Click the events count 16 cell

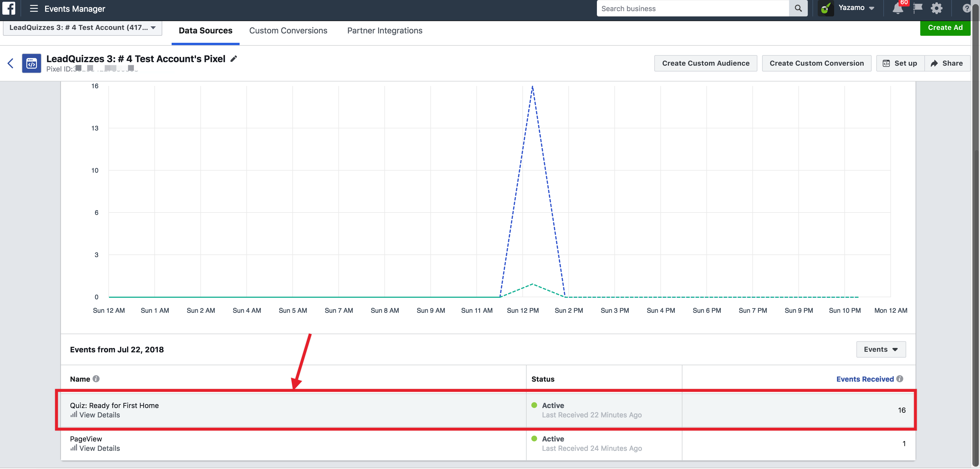coord(902,410)
